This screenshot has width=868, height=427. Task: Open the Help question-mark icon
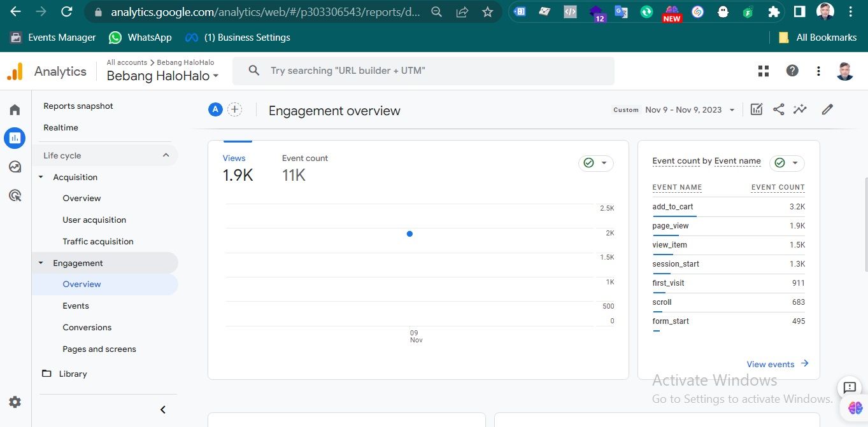click(x=792, y=71)
